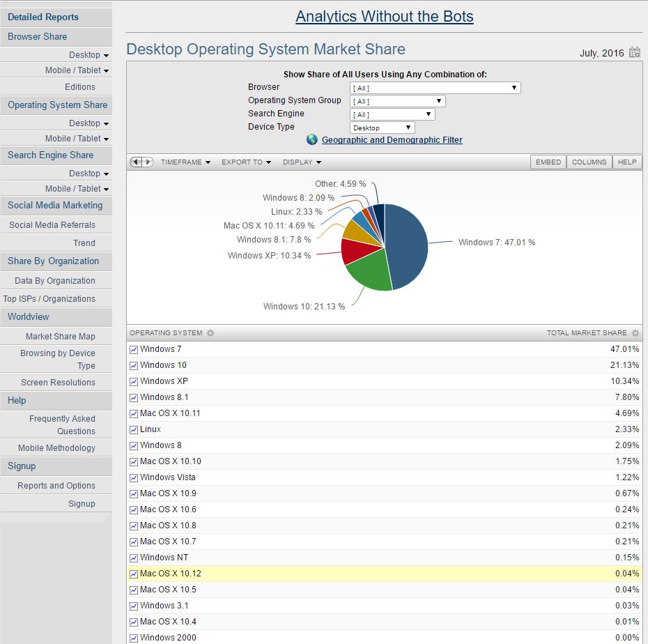The image size is (648, 644).
Task: Open Social Media Marketing in sidebar
Action: pos(55,206)
